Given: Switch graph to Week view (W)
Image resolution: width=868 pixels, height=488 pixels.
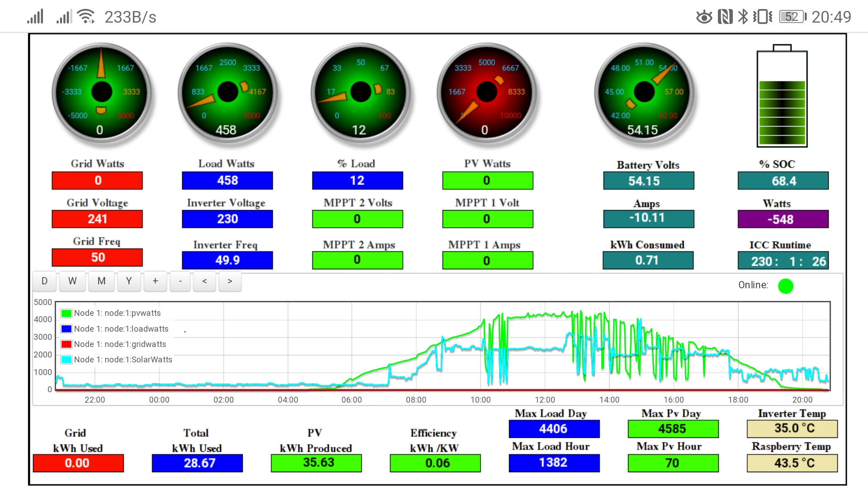Looking at the screenshot, I should coord(72,281).
